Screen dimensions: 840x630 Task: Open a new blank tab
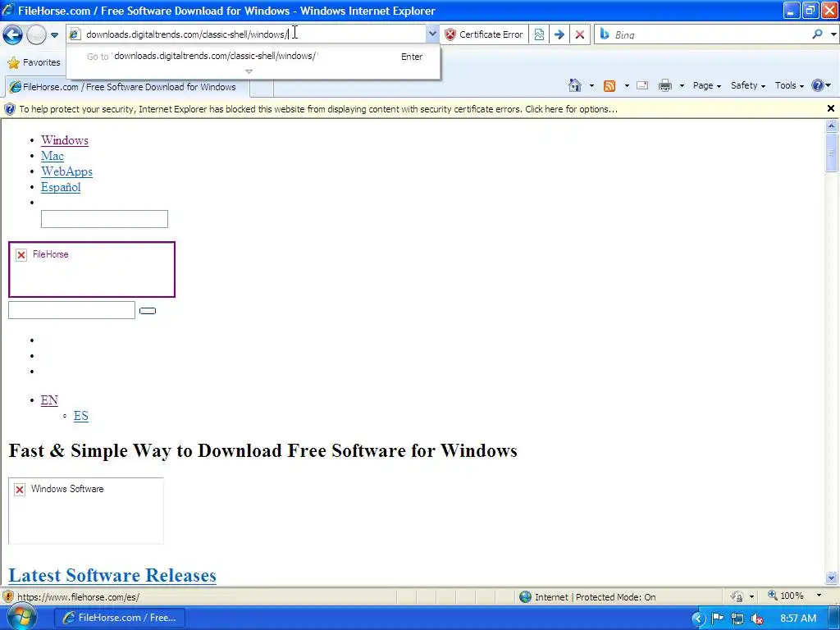point(262,87)
